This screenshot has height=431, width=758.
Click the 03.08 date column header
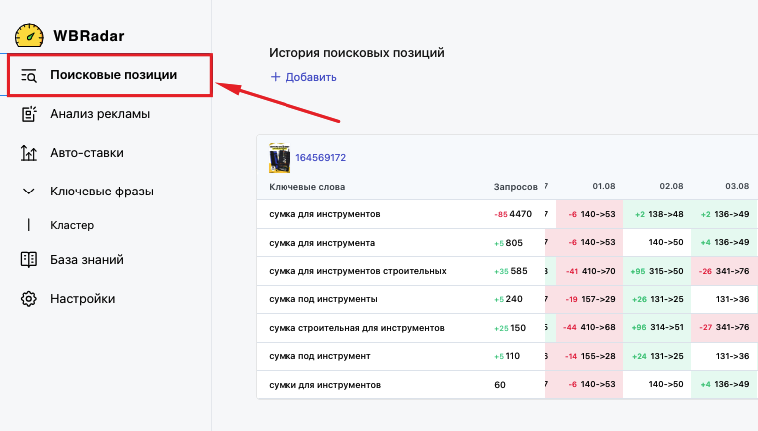click(x=737, y=186)
